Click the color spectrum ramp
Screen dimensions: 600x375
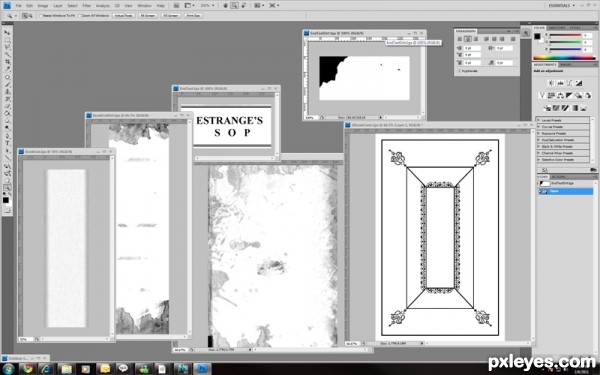pos(564,58)
